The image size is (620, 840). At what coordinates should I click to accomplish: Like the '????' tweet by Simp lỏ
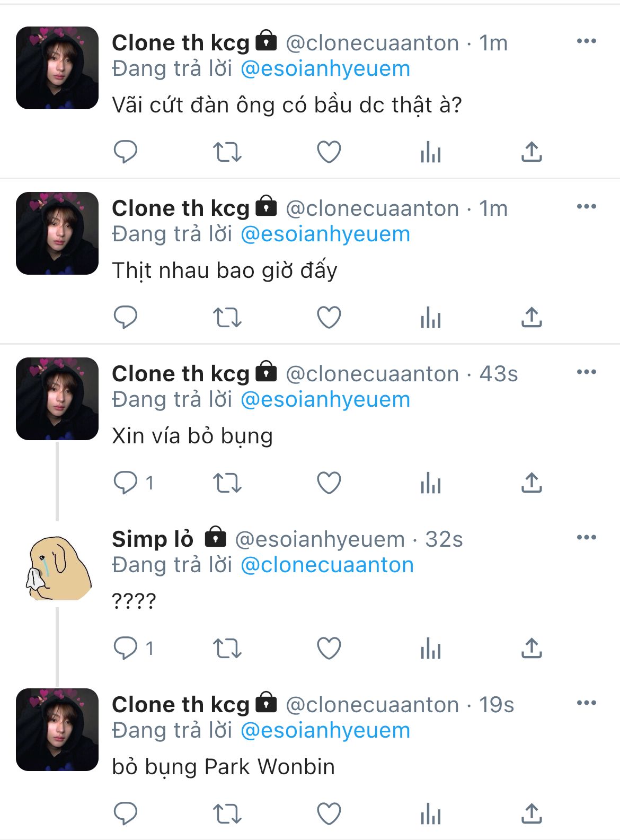(329, 649)
